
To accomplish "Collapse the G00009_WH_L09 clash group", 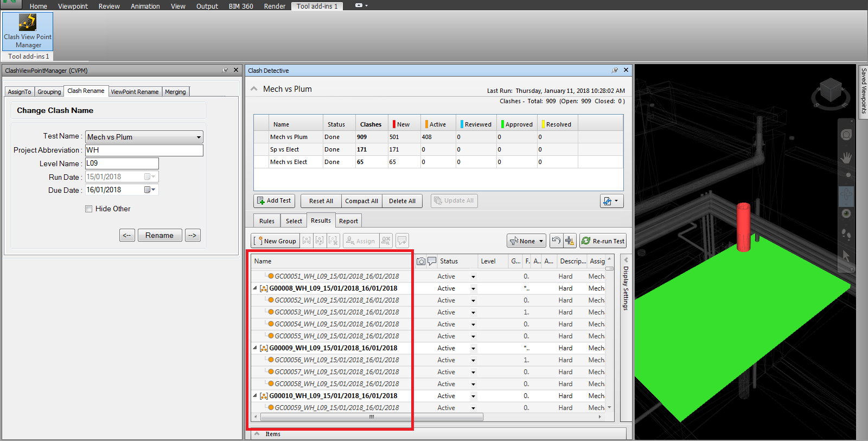I will point(255,348).
